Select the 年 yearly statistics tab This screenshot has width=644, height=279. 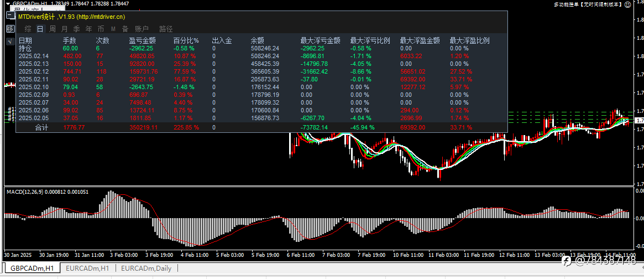88,29
